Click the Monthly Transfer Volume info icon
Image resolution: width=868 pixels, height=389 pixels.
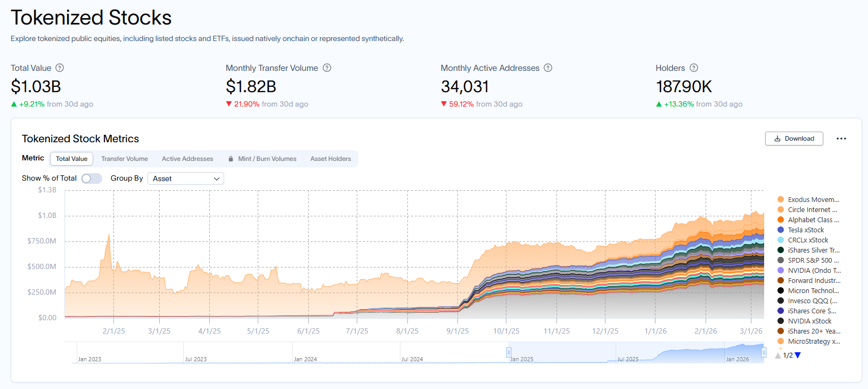coord(327,68)
